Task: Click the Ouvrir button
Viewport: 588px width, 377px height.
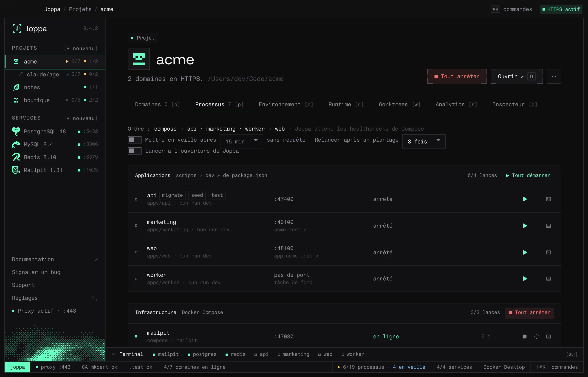Action: 517,76
